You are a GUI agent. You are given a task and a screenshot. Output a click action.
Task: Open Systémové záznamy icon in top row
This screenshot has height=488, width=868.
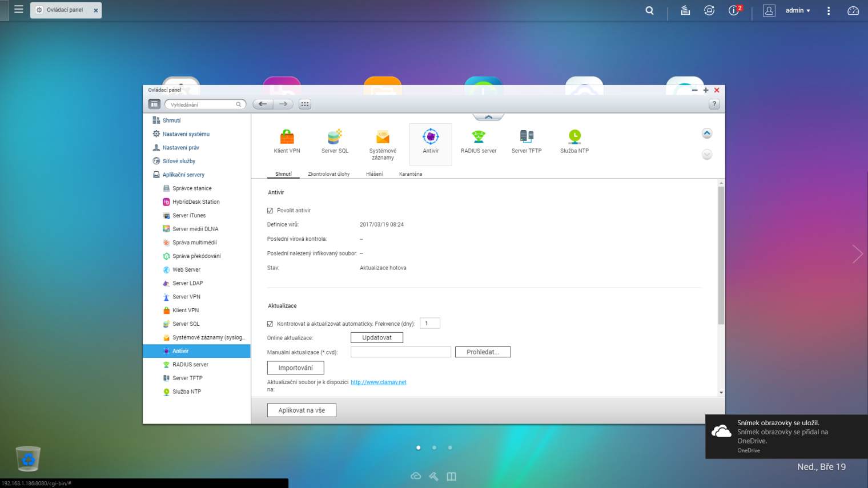(x=383, y=144)
